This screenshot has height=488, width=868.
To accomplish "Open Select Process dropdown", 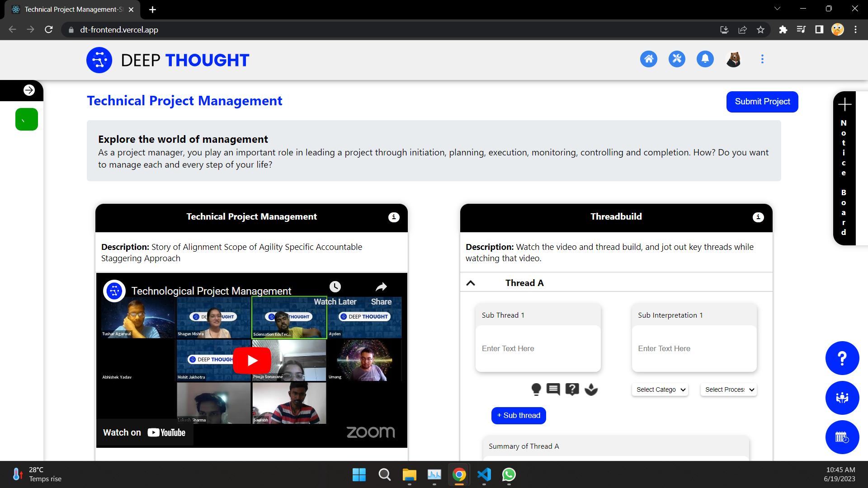I will point(729,389).
